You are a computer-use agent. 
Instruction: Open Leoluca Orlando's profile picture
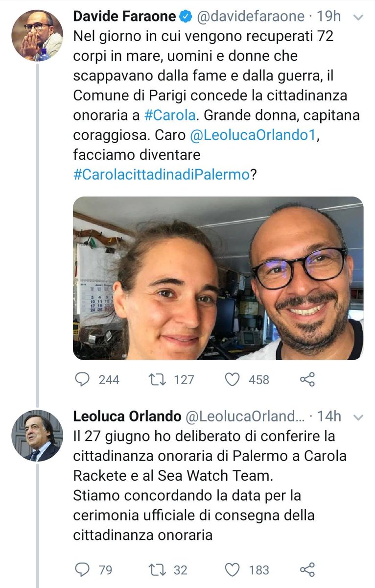tap(37, 436)
